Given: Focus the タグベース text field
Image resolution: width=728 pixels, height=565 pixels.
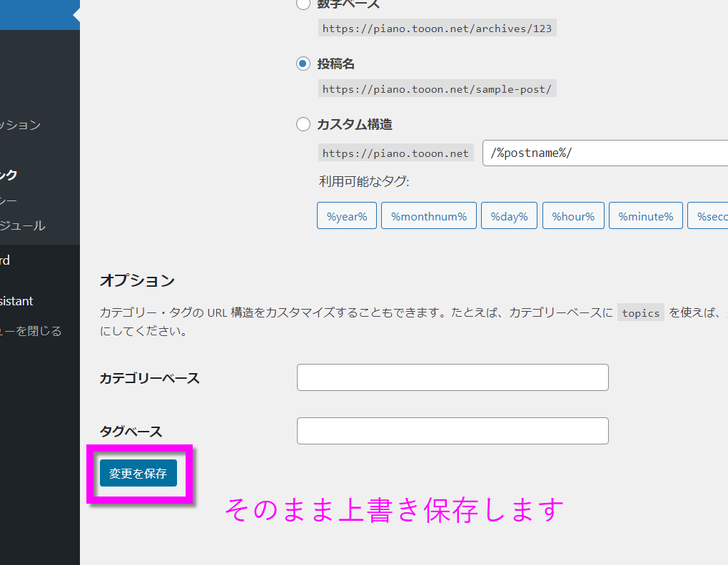Looking at the screenshot, I should tap(453, 431).
